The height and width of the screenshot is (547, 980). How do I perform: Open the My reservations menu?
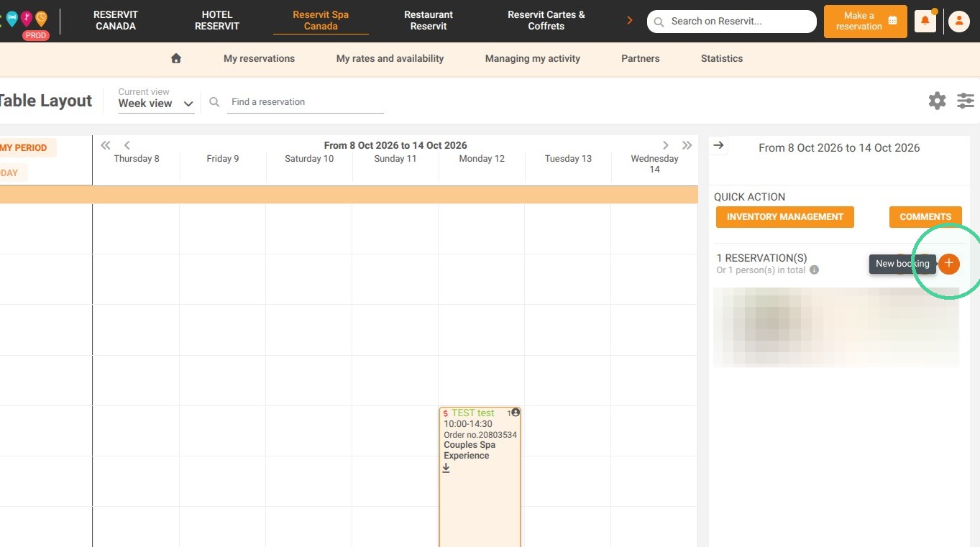point(259,58)
